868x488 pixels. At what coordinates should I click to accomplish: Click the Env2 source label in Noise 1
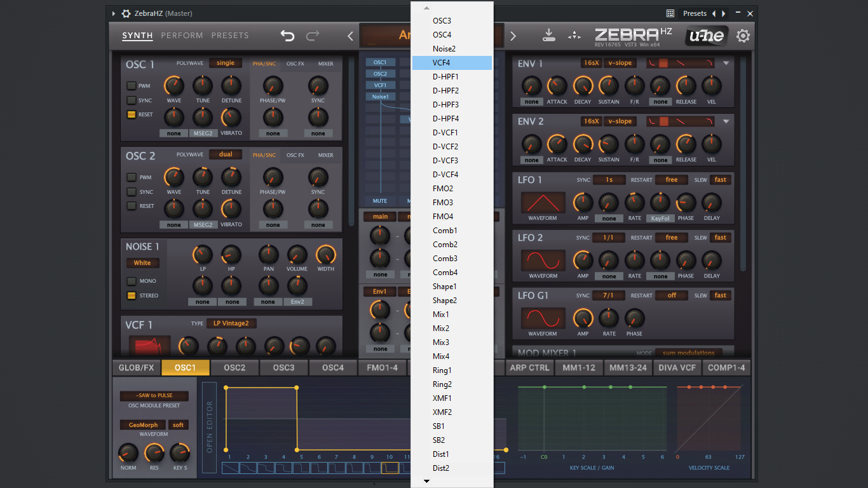(298, 302)
